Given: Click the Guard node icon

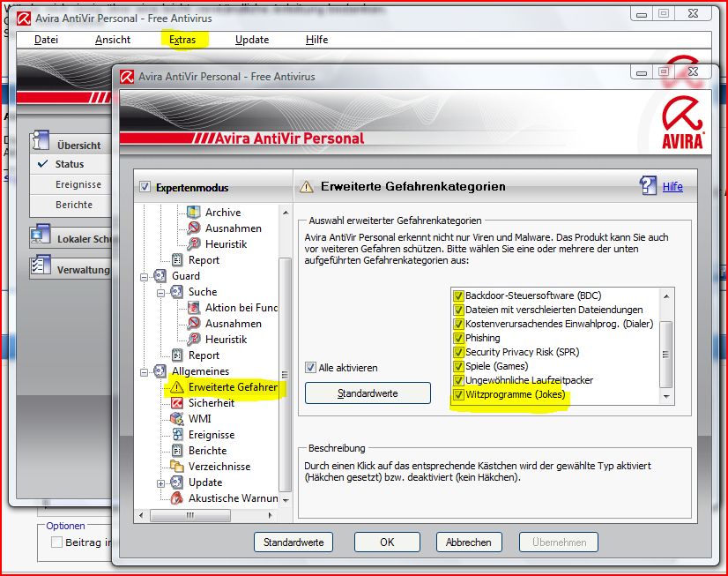Looking at the screenshot, I should pos(160,276).
